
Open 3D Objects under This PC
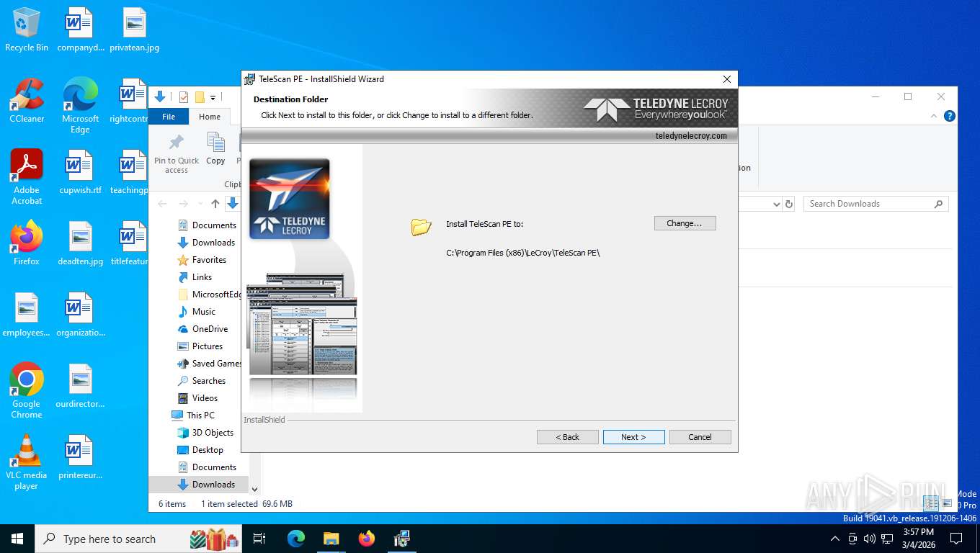click(x=205, y=433)
